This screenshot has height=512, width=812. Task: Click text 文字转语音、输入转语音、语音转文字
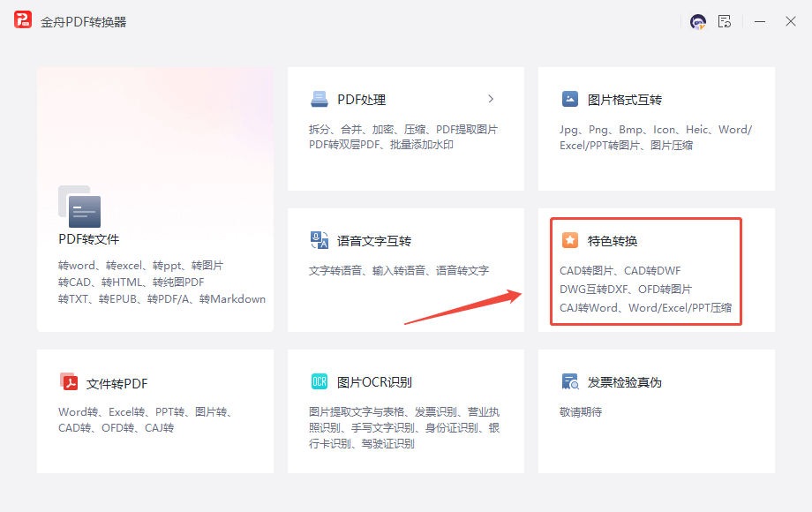[x=399, y=270]
